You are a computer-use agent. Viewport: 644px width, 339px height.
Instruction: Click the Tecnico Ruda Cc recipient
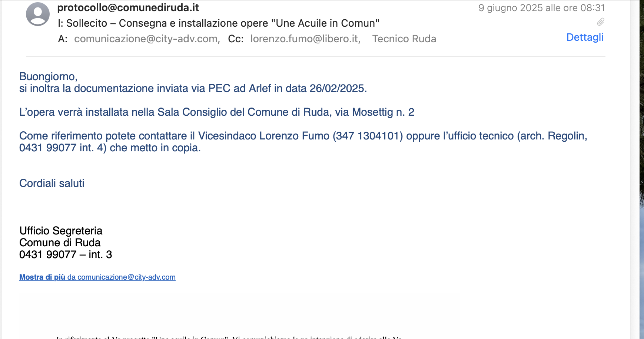(404, 39)
